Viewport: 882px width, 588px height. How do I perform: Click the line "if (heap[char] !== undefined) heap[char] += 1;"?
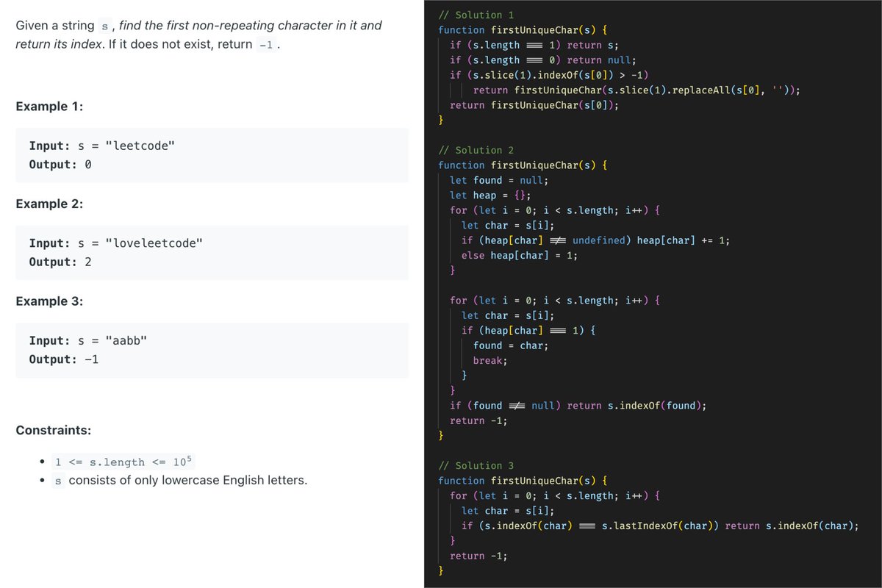[595, 240]
